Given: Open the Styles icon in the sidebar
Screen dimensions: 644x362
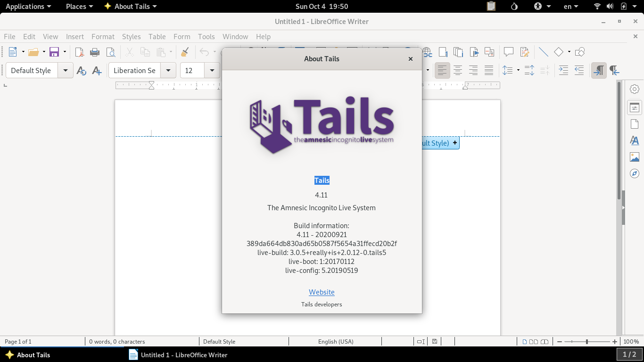Looking at the screenshot, I should pos(635,140).
